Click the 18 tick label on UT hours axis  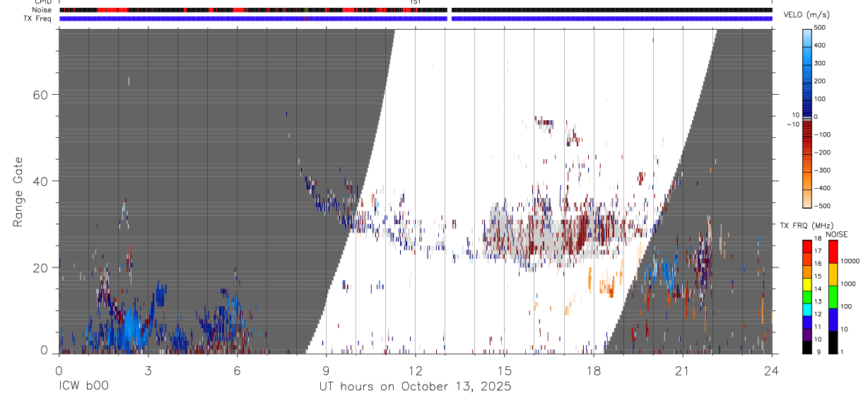[594, 370]
